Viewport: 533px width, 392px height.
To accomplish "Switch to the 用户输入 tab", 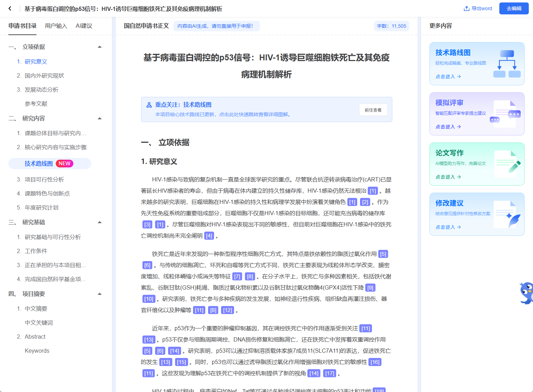I will (56, 26).
